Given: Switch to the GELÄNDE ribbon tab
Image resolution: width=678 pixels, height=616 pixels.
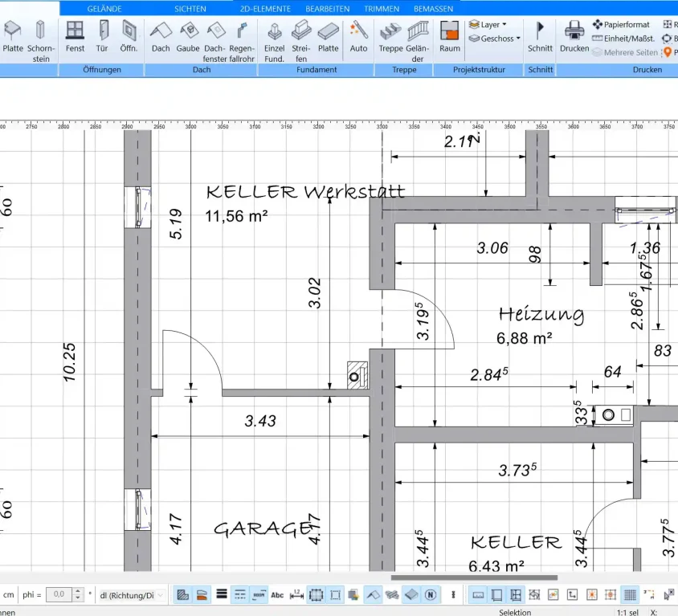Looking at the screenshot, I should [104, 9].
